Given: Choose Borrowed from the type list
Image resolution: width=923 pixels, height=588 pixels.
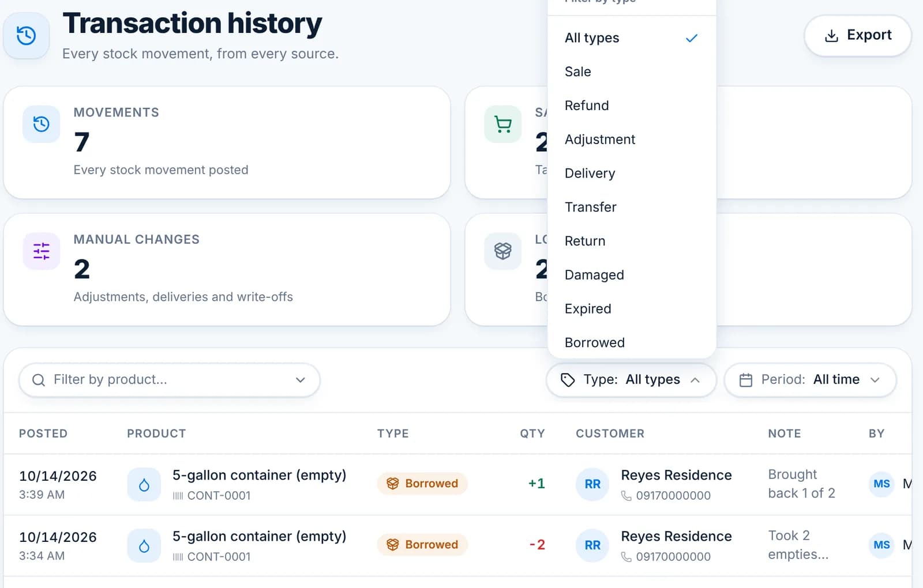Looking at the screenshot, I should pyautogui.click(x=632, y=342).
